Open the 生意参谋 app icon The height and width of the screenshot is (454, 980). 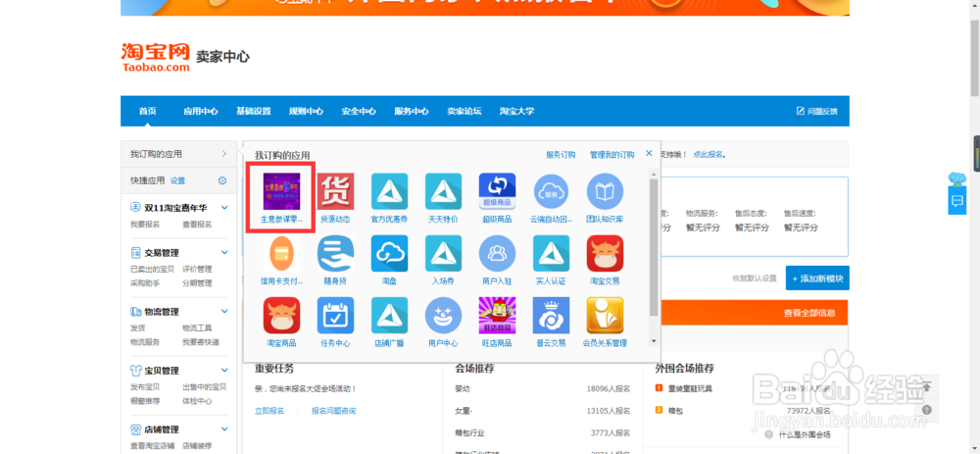(x=281, y=191)
